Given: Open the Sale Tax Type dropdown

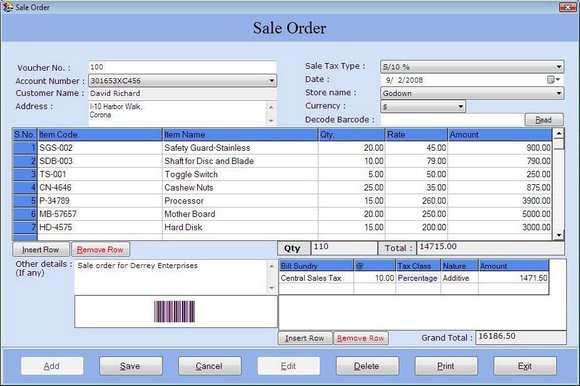Looking at the screenshot, I should pyautogui.click(x=559, y=67).
